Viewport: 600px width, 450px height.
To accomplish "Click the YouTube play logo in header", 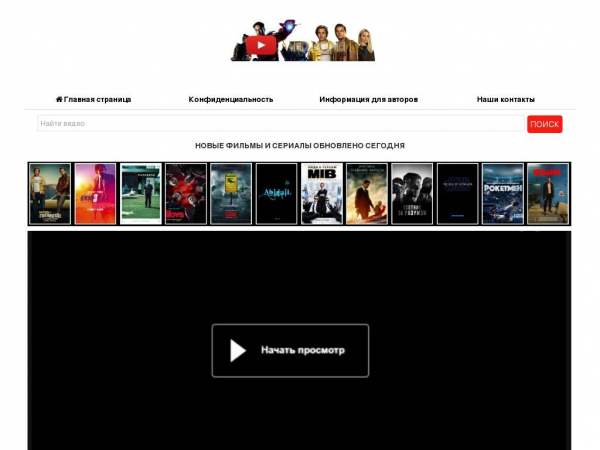I will [x=261, y=45].
